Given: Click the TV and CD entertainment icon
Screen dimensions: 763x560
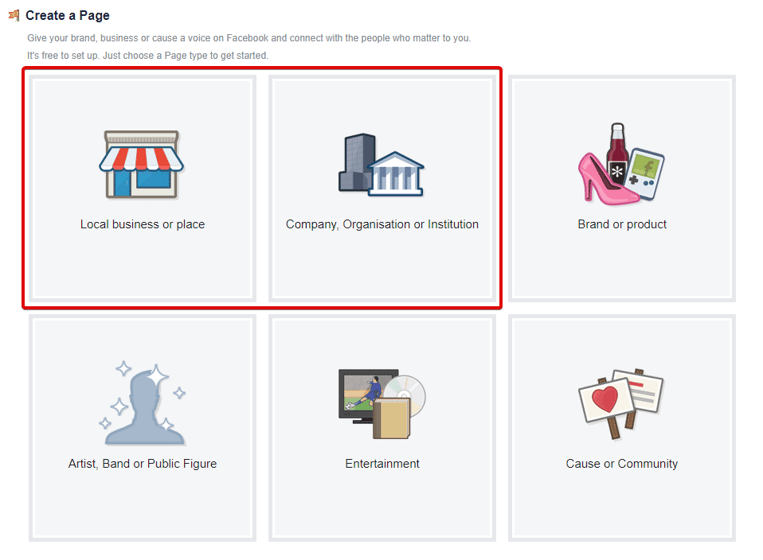Looking at the screenshot, I should click(x=382, y=403).
